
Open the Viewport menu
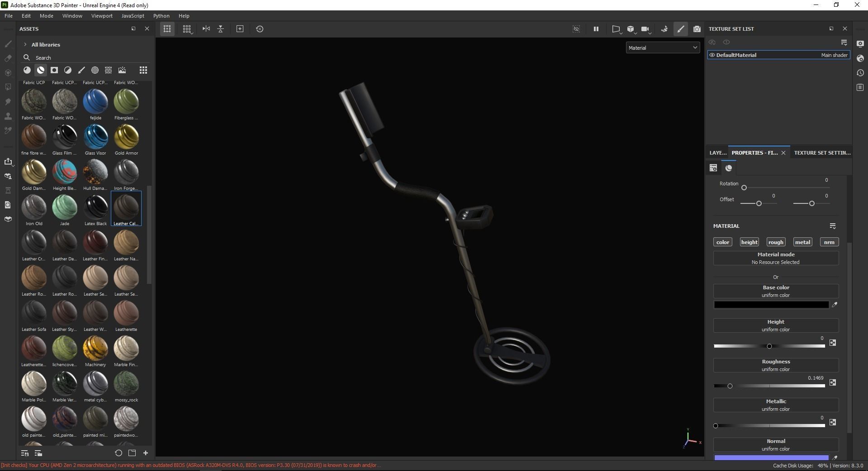[x=102, y=16]
